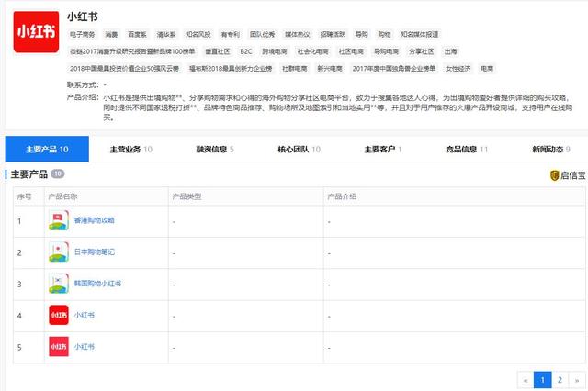This screenshot has height=391, width=588.
Task: Click the 知名风投 tag
Action: coord(198,35)
